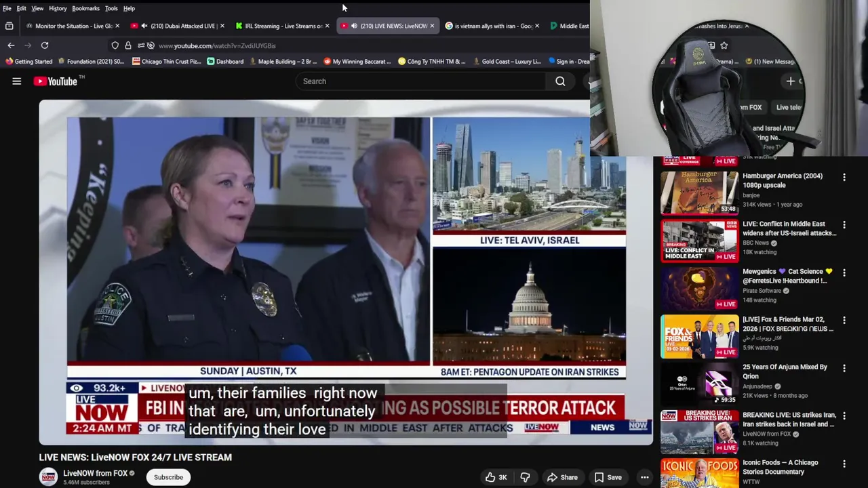Open the tracking protection shield icon
The image size is (868, 488).
coord(115,45)
